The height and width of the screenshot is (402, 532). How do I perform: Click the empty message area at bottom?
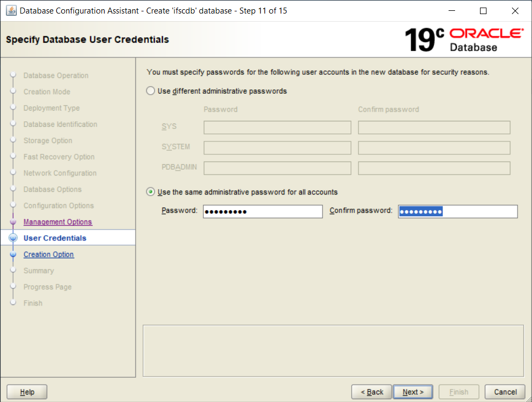[333, 351]
